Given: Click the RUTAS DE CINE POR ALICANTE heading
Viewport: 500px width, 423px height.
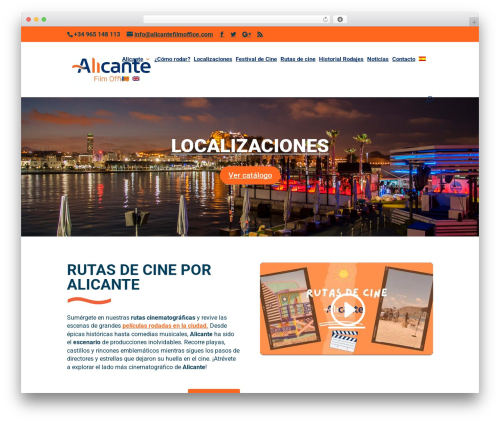Looking at the screenshot, I should pos(139,277).
